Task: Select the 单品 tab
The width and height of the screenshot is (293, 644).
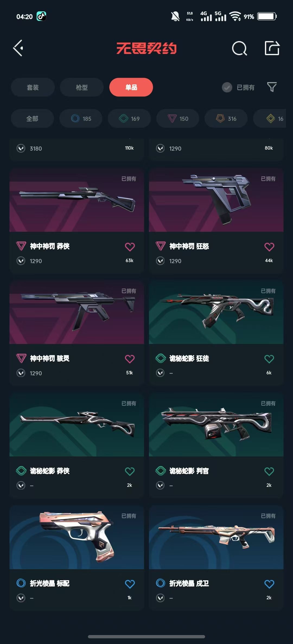Action: [131, 87]
